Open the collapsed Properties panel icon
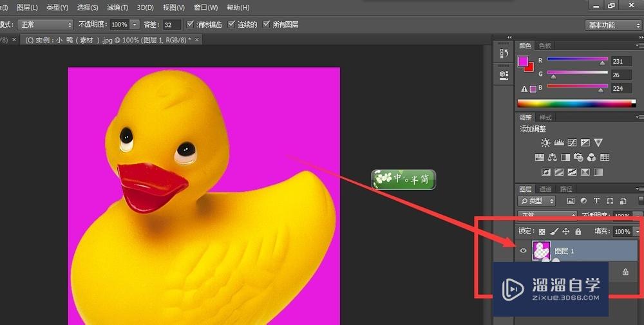 pyautogui.click(x=504, y=75)
